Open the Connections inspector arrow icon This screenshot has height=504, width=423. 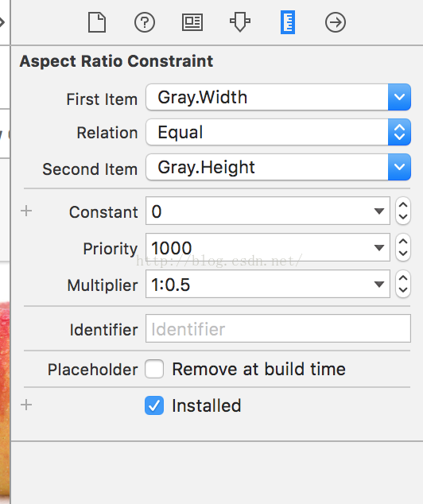point(336,22)
